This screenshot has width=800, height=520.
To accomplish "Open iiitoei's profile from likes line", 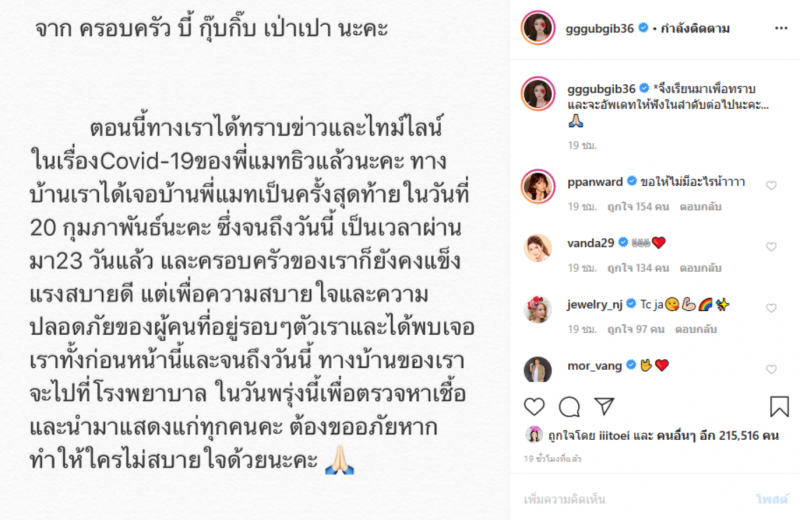I will pos(614,436).
